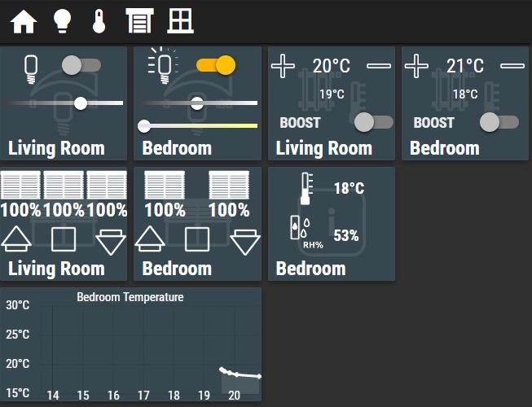Turn off the Bedroom light switch
This screenshot has width=532, height=407.
coord(216,65)
